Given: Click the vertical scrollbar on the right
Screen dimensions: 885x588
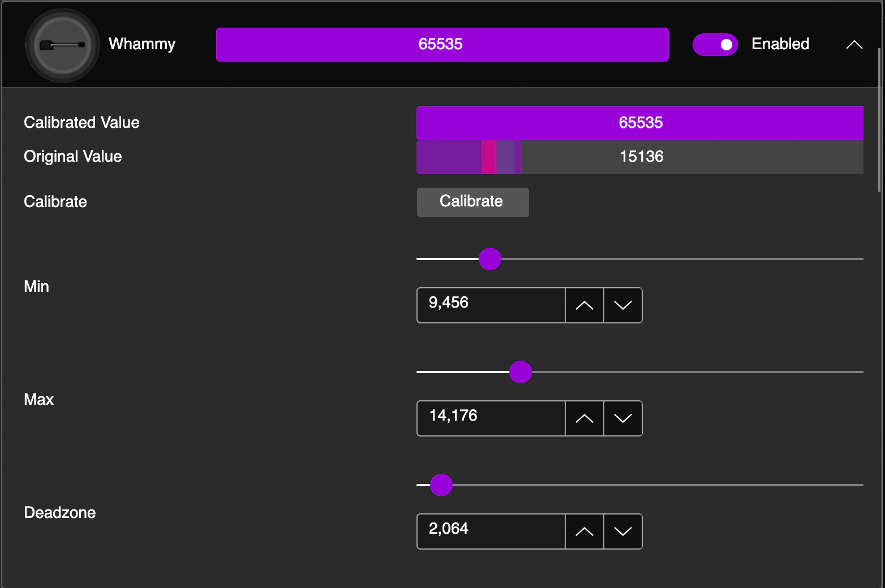Looking at the screenshot, I should 879,120.
